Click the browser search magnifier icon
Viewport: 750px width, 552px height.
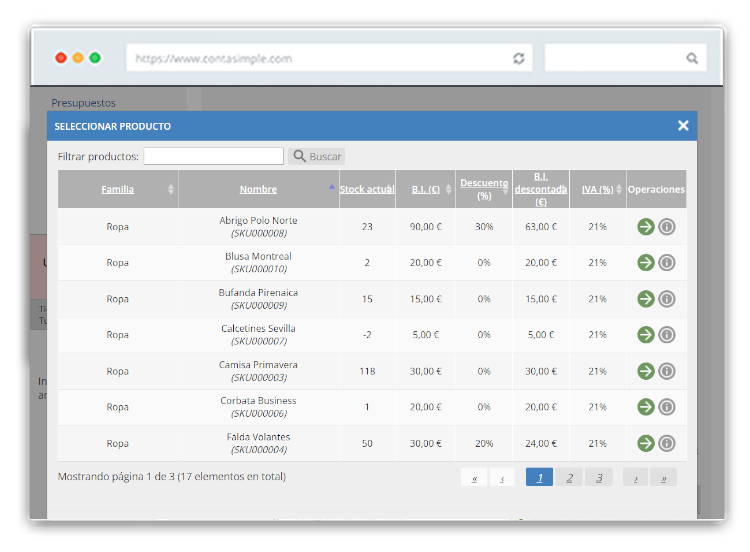[x=692, y=58]
